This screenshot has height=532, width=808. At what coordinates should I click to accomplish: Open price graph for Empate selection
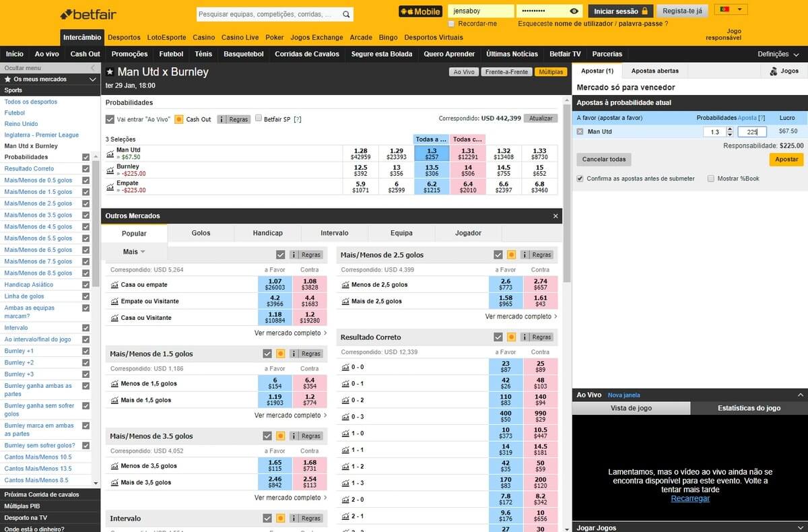pos(110,187)
